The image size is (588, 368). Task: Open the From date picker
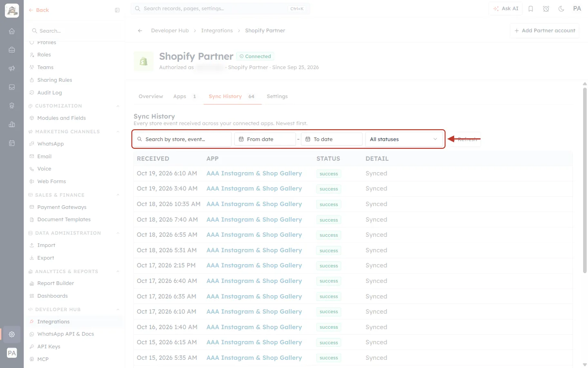point(265,139)
